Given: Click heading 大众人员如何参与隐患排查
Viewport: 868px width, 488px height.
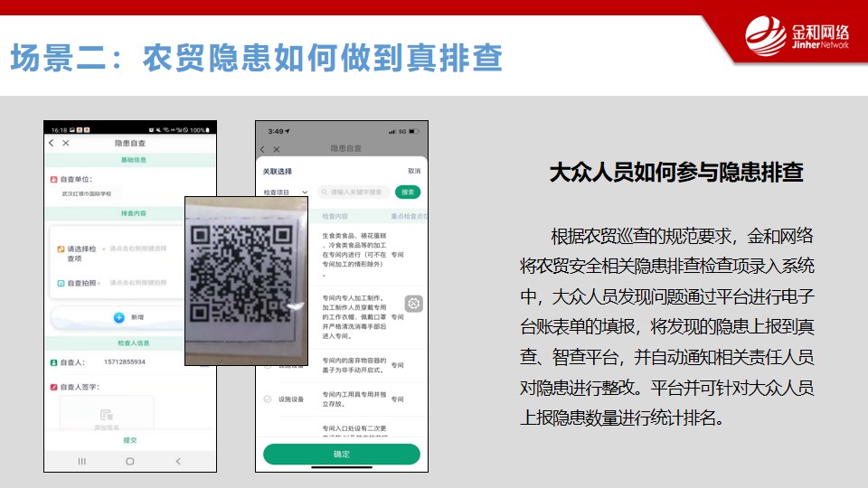Looking at the screenshot, I should (676, 172).
